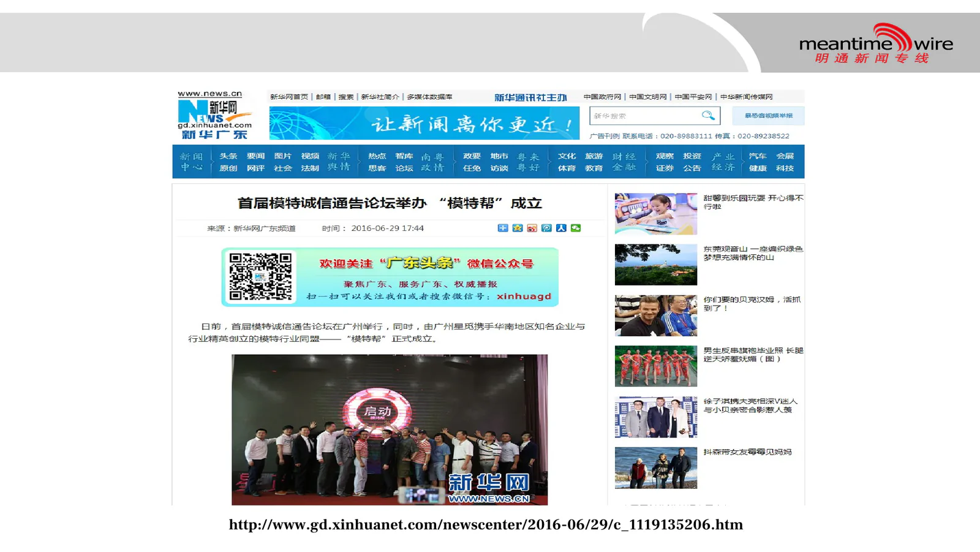Select 访谈 in navigation bar
This screenshot has width=980, height=552.
pyautogui.click(x=499, y=168)
